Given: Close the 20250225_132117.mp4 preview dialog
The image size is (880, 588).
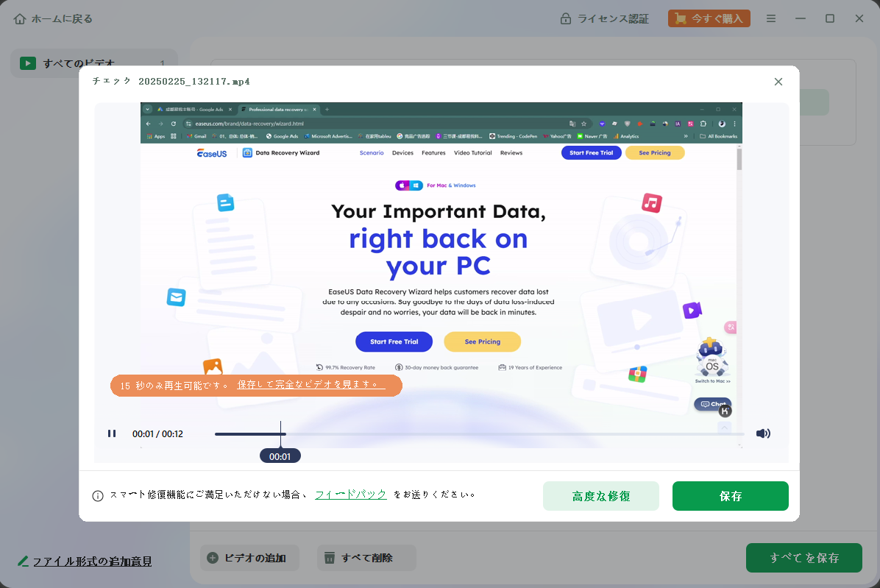Looking at the screenshot, I should coord(778,82).
